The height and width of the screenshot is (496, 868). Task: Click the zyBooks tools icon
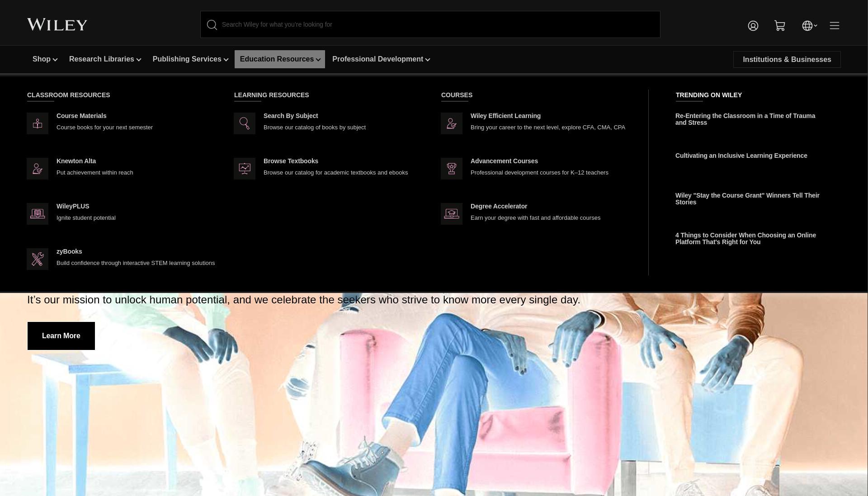tap(38, 259)
